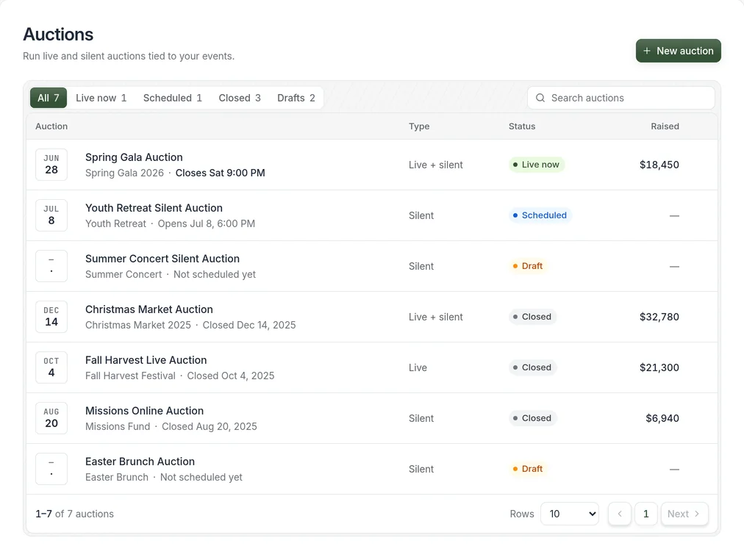
Task: Click Summer Concert's empty date badge
Action: (x=51, y=266)
